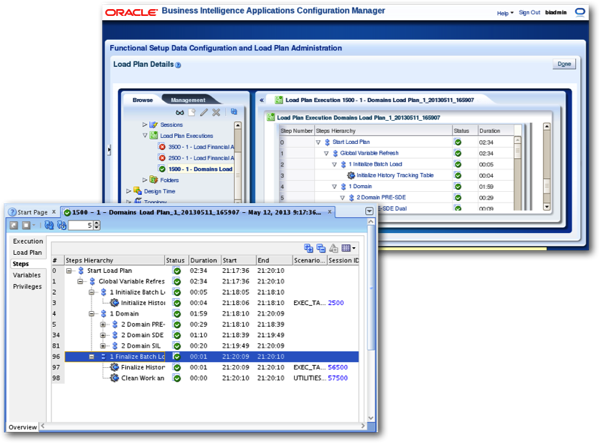Switch to the Management tab
Viewport: 600px width, 443px height.
coord(188,100)
